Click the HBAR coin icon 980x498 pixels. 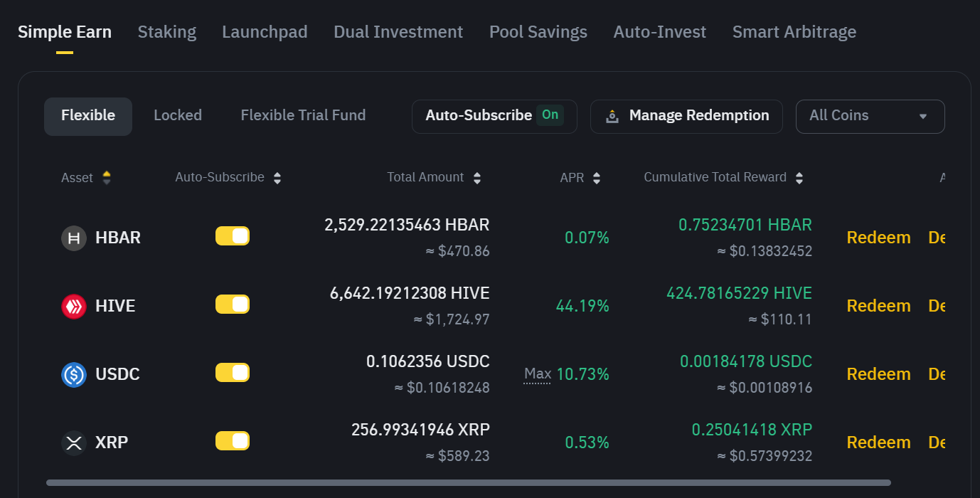(x=74, y=238)
